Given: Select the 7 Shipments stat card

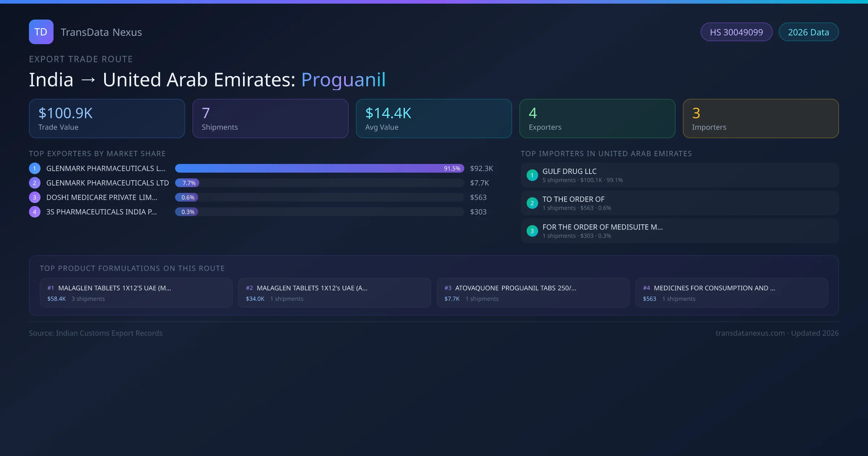Looking at the screenshot, I should click(x=270, y=119).
